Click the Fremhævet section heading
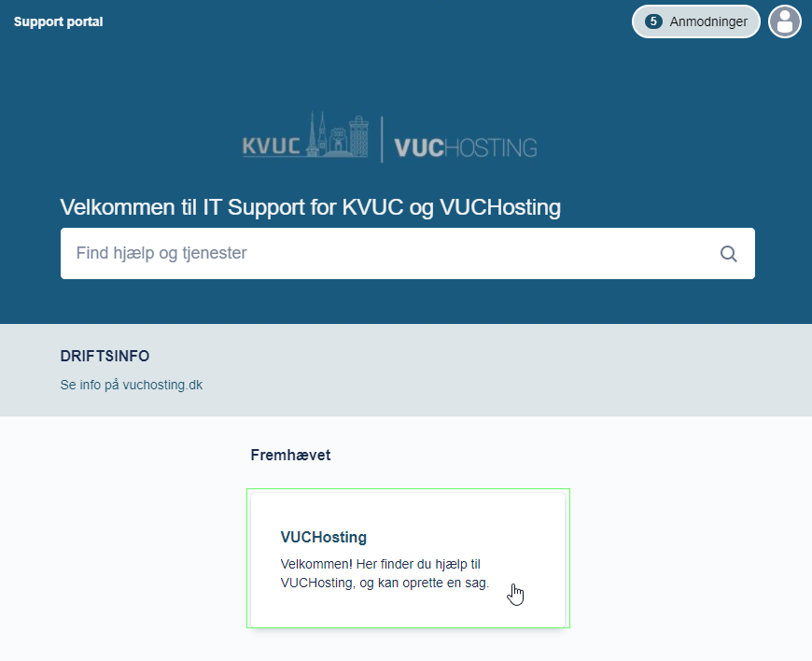Image resolution: width=812 pixels, height=661 pixels. (290, 455)
